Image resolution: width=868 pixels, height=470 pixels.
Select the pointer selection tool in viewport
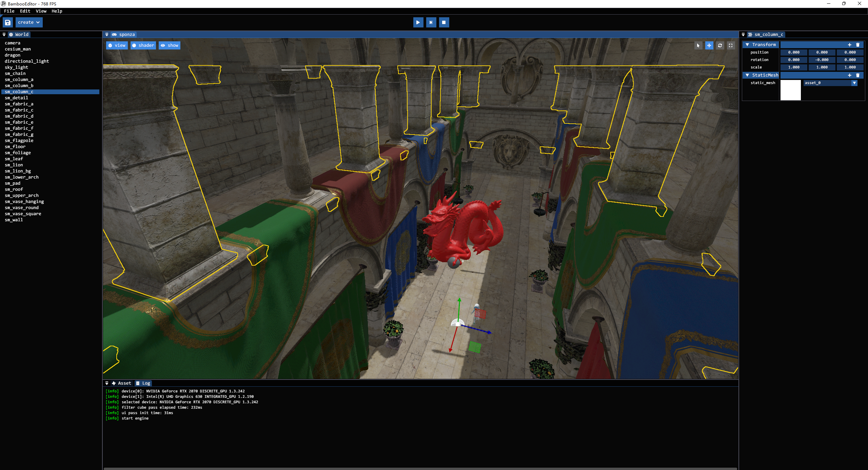[698, 45]
